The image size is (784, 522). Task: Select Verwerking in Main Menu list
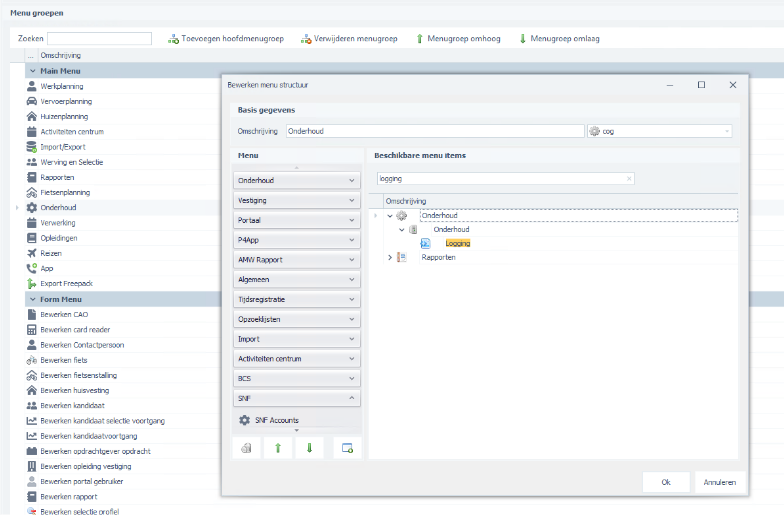58,223
